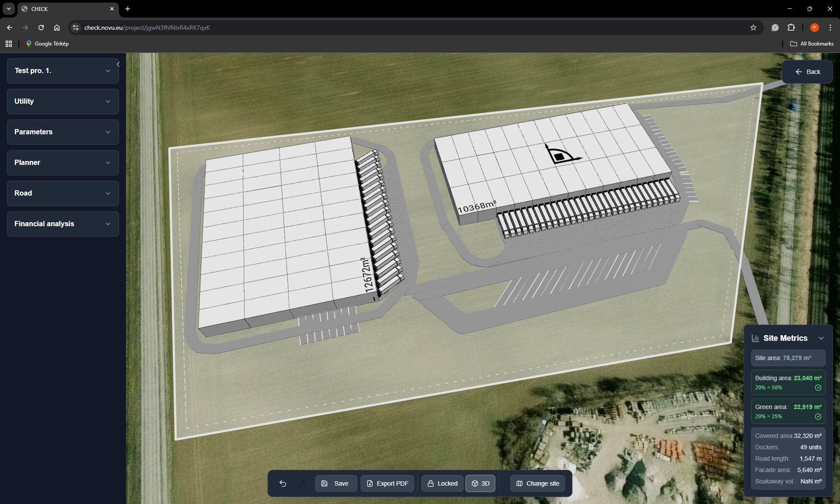Open the All Bookmarks folder
840x504 pixels.
tap(812, 44)
